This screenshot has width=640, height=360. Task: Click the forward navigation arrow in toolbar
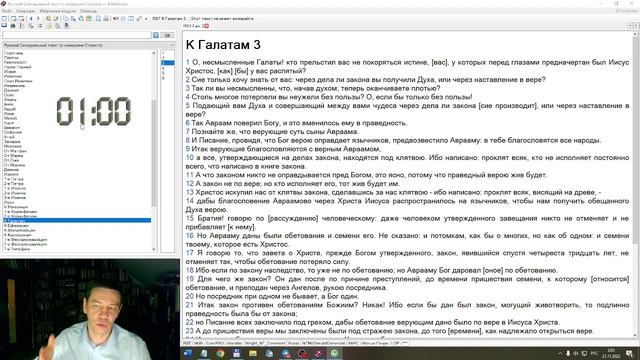[38, 18]
